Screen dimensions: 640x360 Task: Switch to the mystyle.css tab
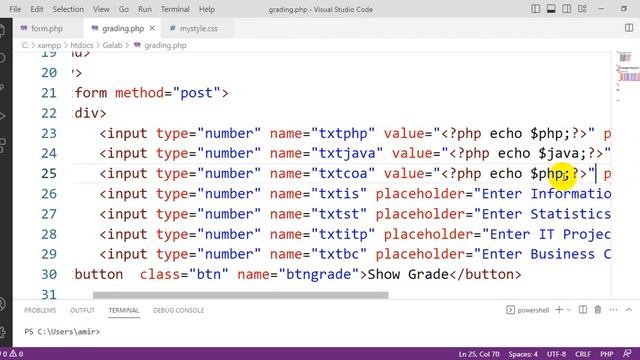[198, 29]
